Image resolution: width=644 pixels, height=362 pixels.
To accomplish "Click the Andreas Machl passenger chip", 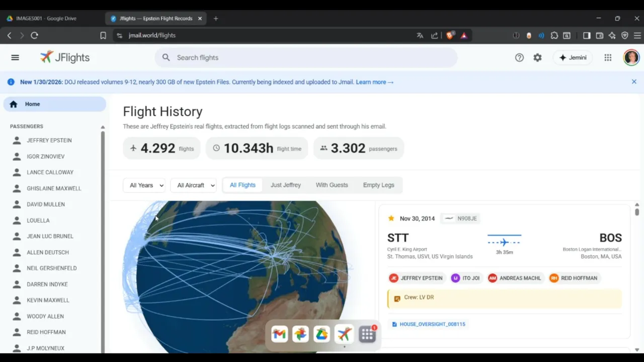I will tap(515, 278).
